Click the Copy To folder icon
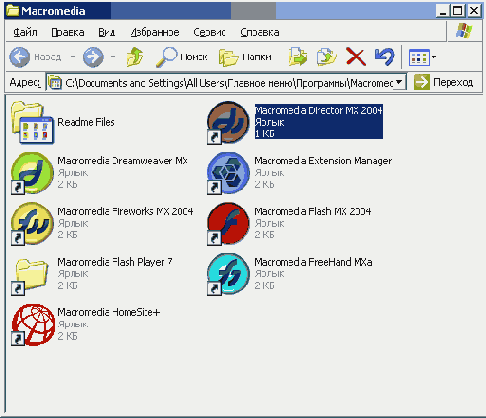486x418 pixels. coord(326,57)
